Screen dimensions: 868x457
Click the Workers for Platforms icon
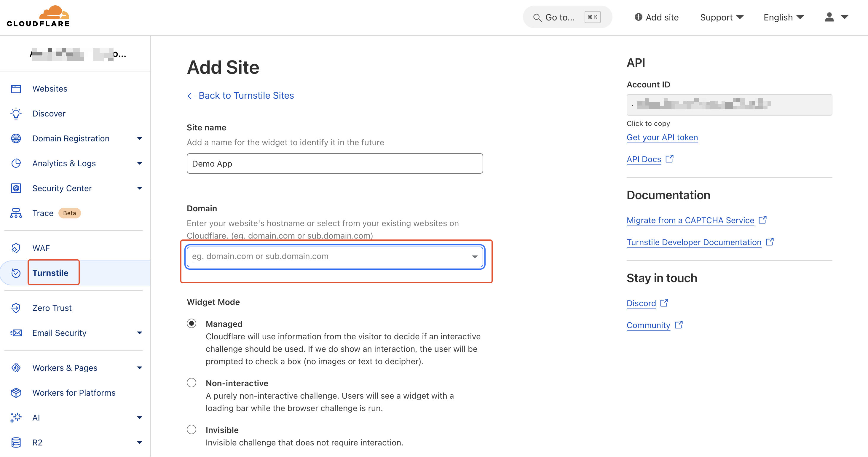pyautogui.click(x=16, y=393)
